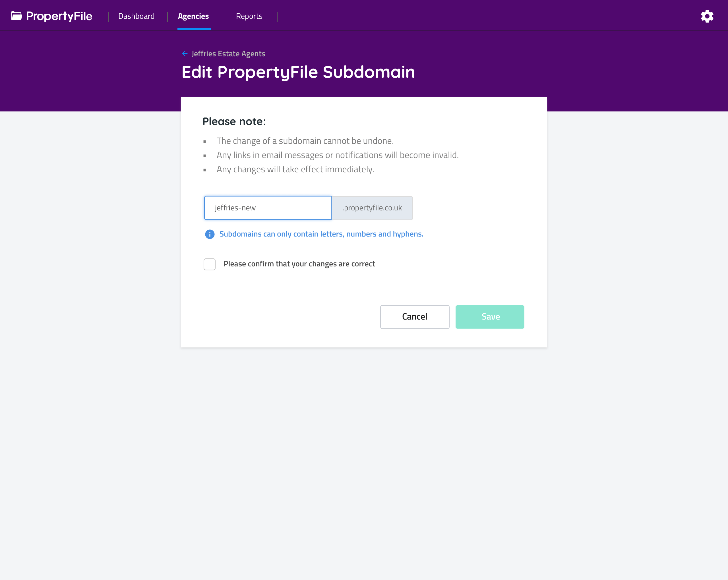The height and width of the screenshot is (580, 728).
Task: Click the blue info circle icon
Action: pyautogui.click(x=210, y=234)
